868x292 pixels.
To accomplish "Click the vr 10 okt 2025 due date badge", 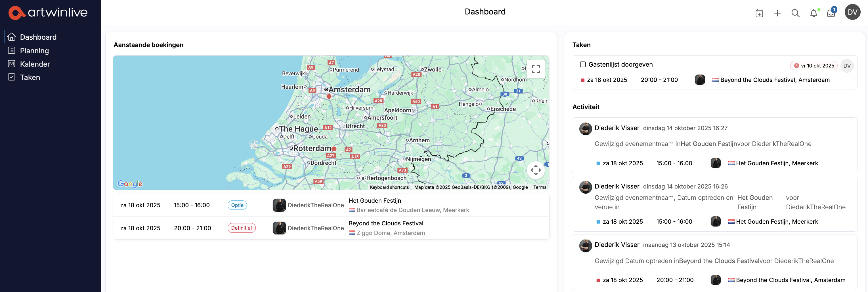I will (x=814, y=65).
